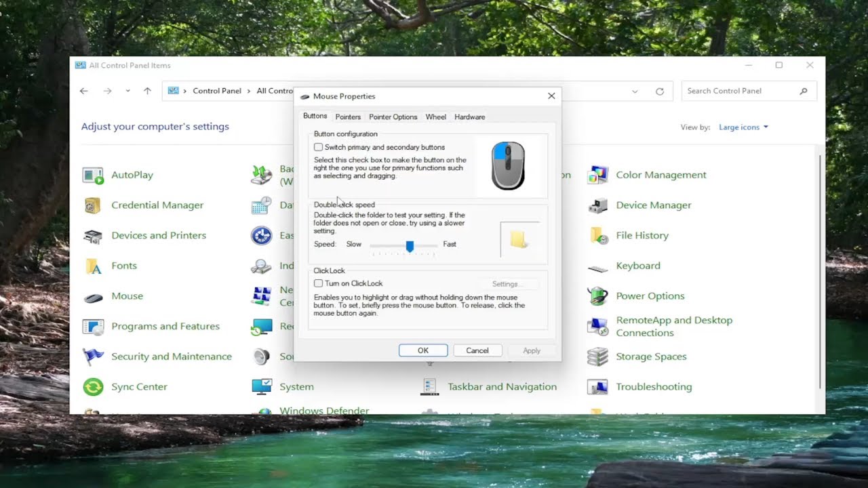The height and width of the screenshot is (488, 868).
Task: Click the Storage Spaces icon
Action: coord(597,357)
